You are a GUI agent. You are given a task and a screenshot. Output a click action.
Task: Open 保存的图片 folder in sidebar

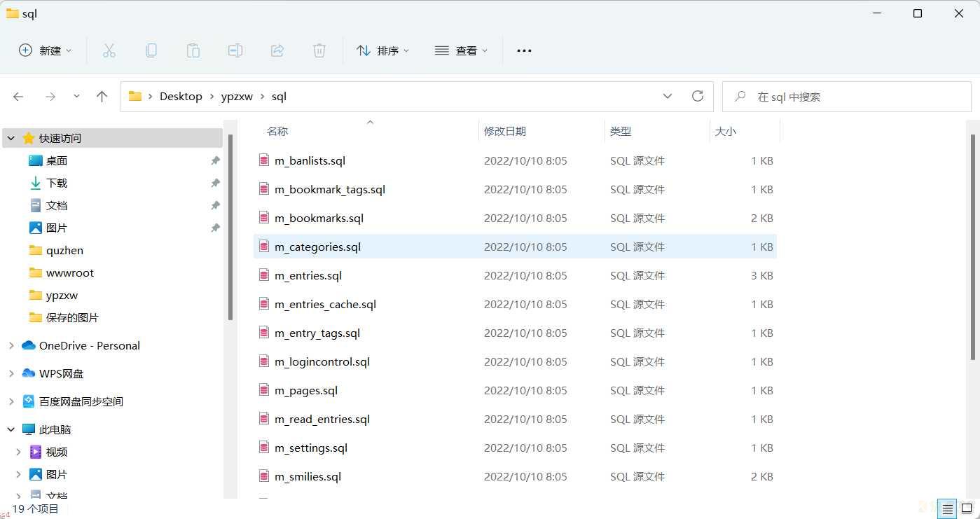click(x=72, y=317)
